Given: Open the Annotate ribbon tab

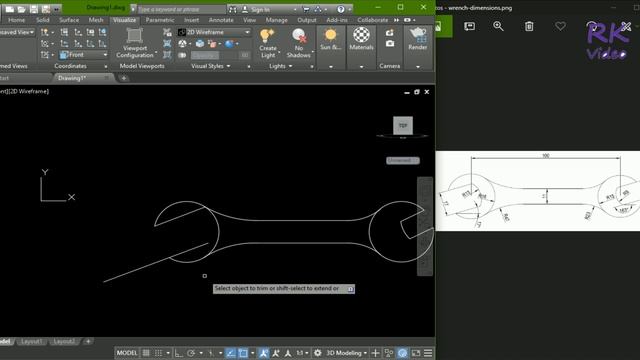Looking at the screenshot, I should (221, 20).
